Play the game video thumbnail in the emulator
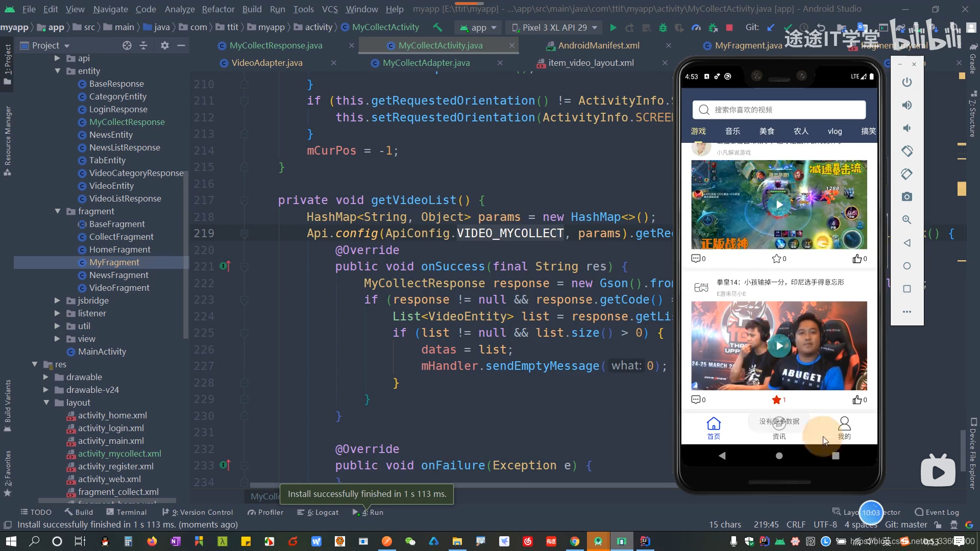Screen dimensions: 980x551 pos(779,205)
